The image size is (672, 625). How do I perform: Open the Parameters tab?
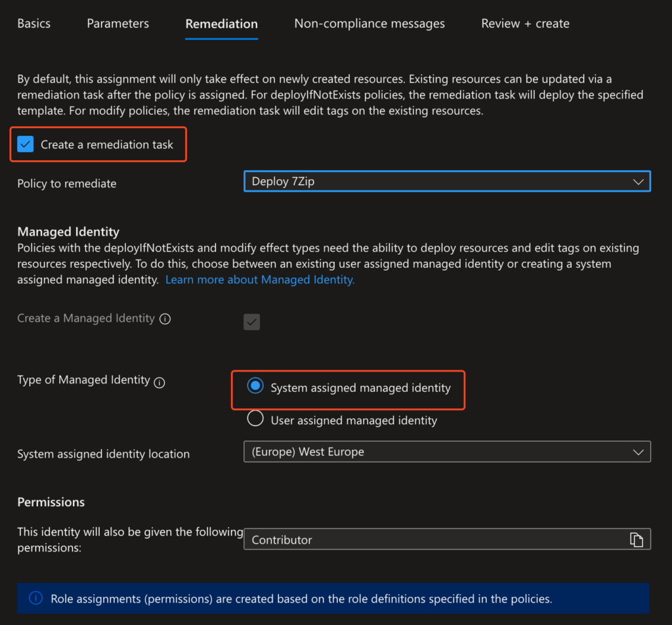tap(118, 24)
